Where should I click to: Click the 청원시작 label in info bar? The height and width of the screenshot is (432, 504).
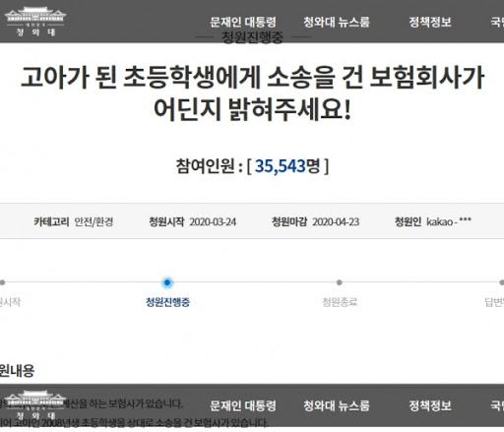[166, 221]
